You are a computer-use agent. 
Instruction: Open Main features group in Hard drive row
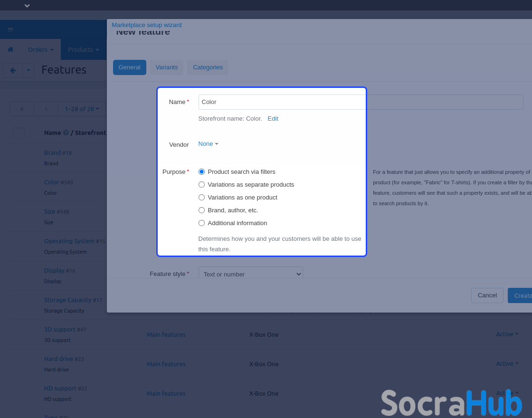click(166, 364)
